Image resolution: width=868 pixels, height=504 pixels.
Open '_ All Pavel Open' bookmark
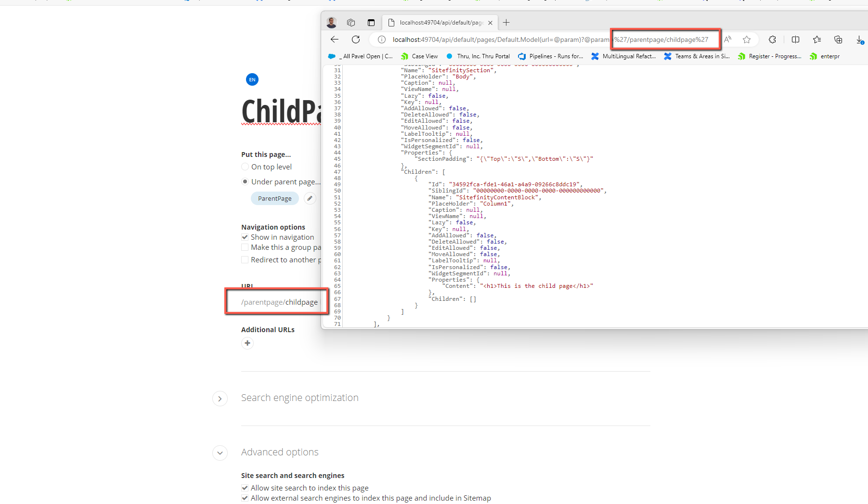(361, 56)
